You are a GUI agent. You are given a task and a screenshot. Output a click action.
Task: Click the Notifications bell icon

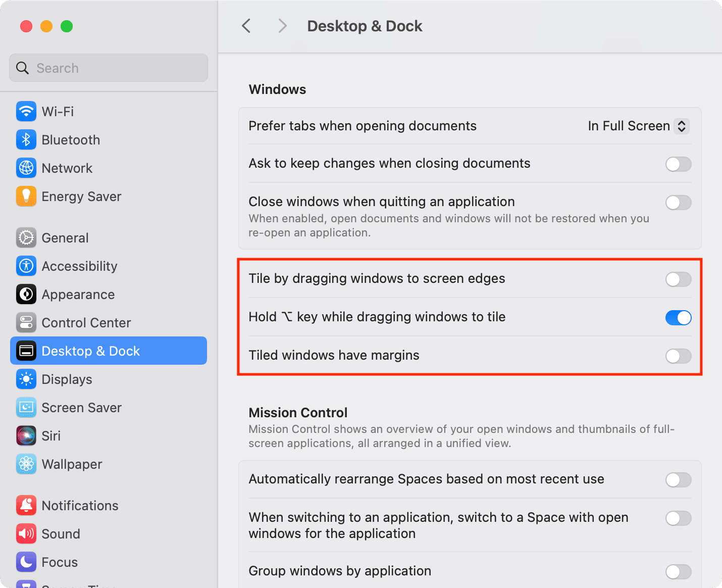coord(26,506)
